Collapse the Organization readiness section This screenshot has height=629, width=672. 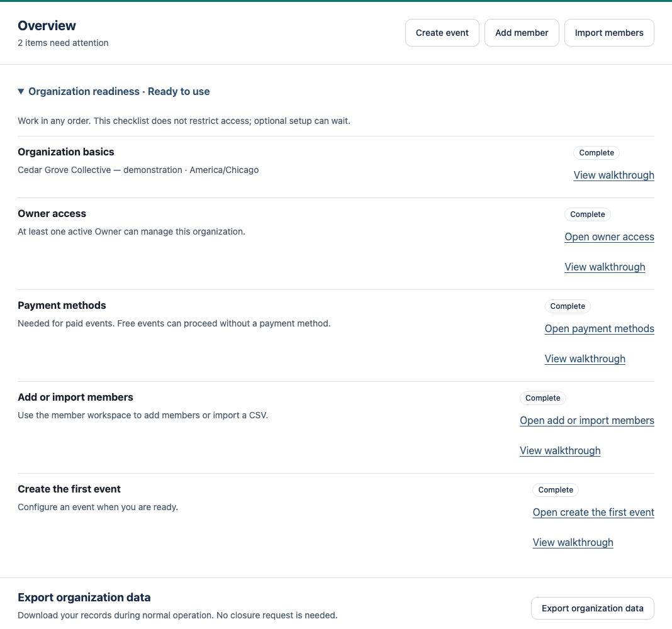coord(113,91)
